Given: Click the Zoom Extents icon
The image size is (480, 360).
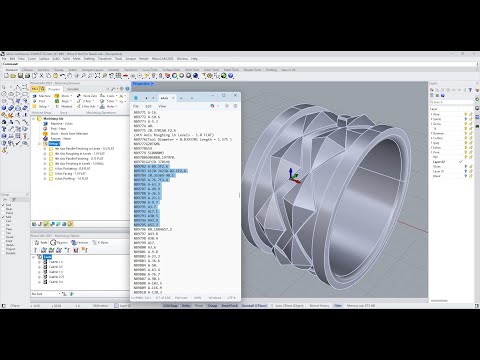Looking at the screenshot, I should (97, 76).
